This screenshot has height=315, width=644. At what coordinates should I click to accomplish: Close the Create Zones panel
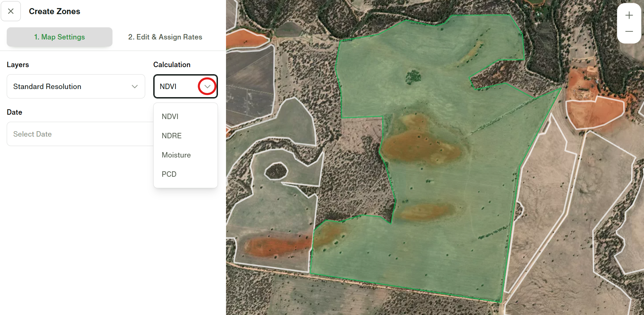(x=11, y=11)
